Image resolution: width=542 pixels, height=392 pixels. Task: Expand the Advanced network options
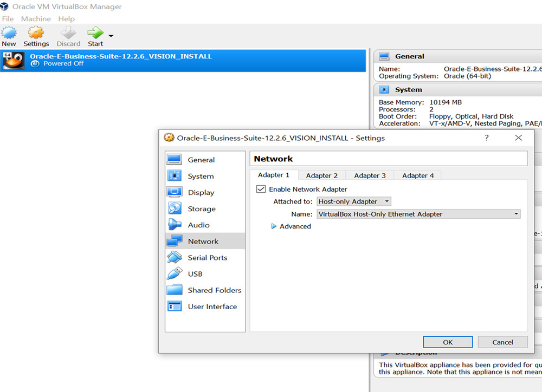pyautogui.click(x=274, y=226)
